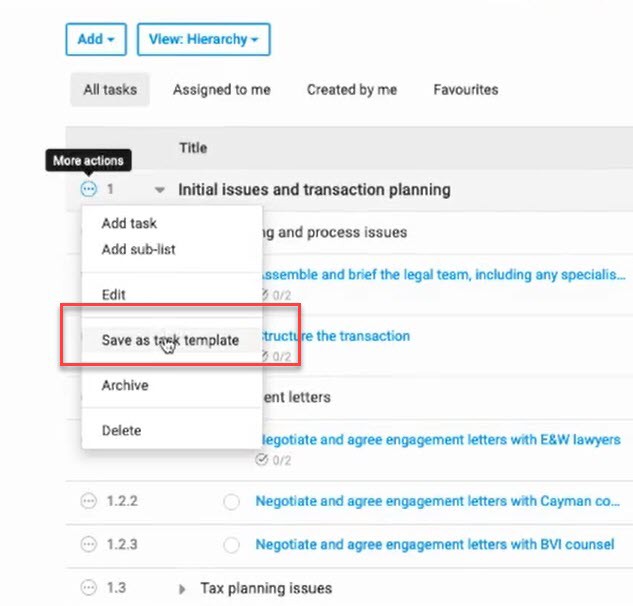Click the More actions icon for row 1
Image resolution: width=633 pixels, height=606 pixels.
[88, 189]
